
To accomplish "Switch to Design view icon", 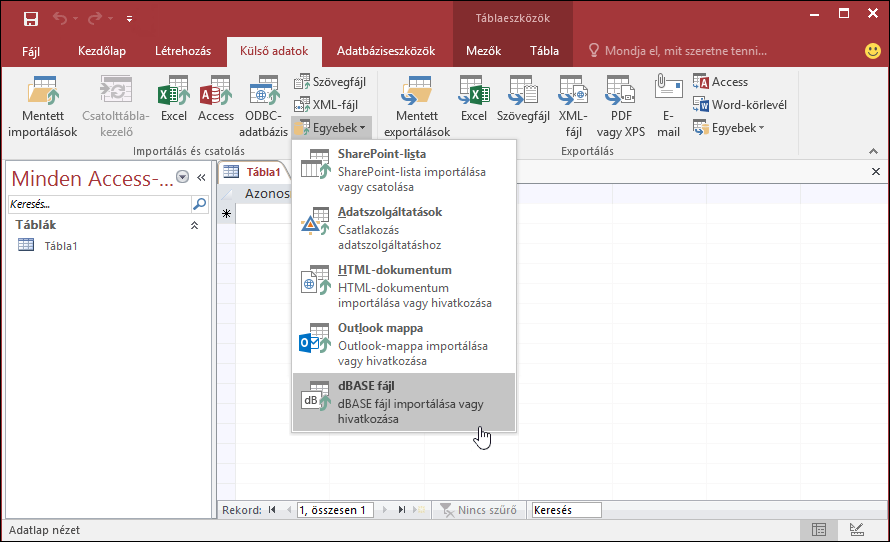I will tap(857, 530).
